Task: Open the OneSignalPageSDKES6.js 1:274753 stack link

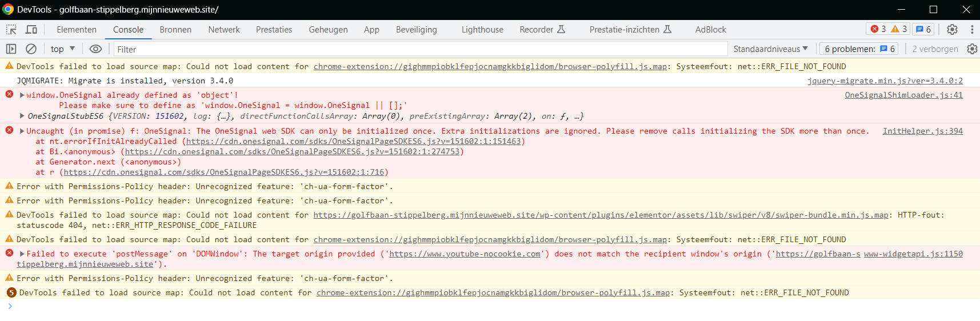Action: (x=293, y=152)
